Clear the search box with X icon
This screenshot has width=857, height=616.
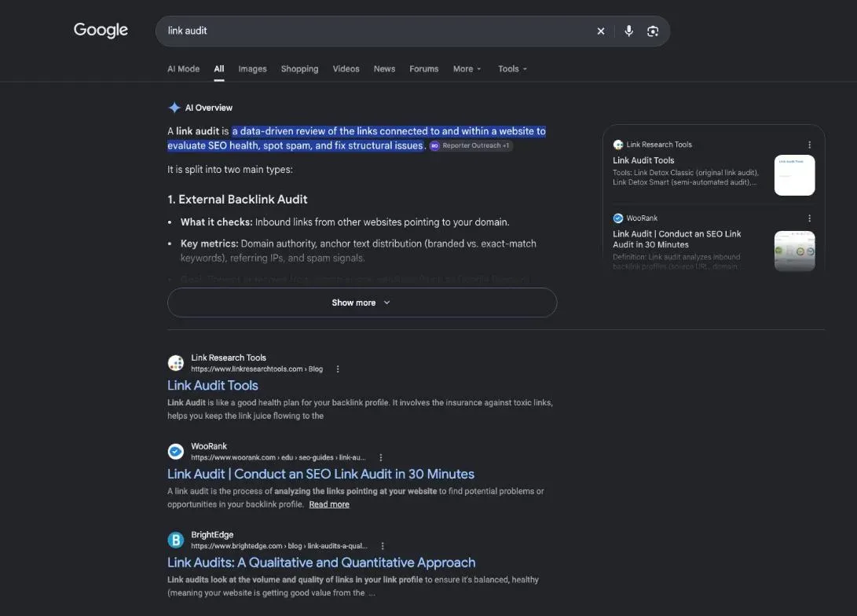point(601,31)
